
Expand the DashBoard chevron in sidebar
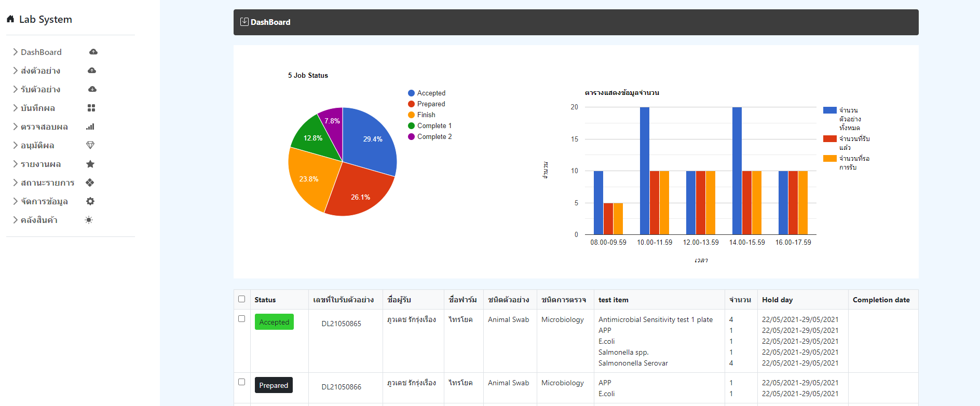tap(15, 52)
